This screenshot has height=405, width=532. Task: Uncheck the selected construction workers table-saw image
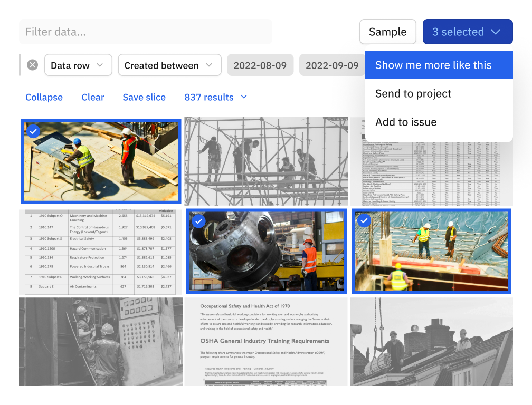33,131
